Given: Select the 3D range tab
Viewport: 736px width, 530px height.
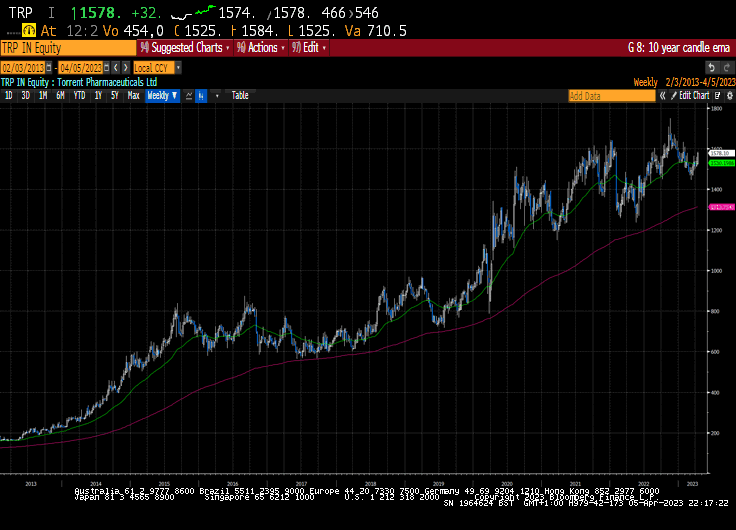Looking at the screenshot, I should [x=25, y=96].
